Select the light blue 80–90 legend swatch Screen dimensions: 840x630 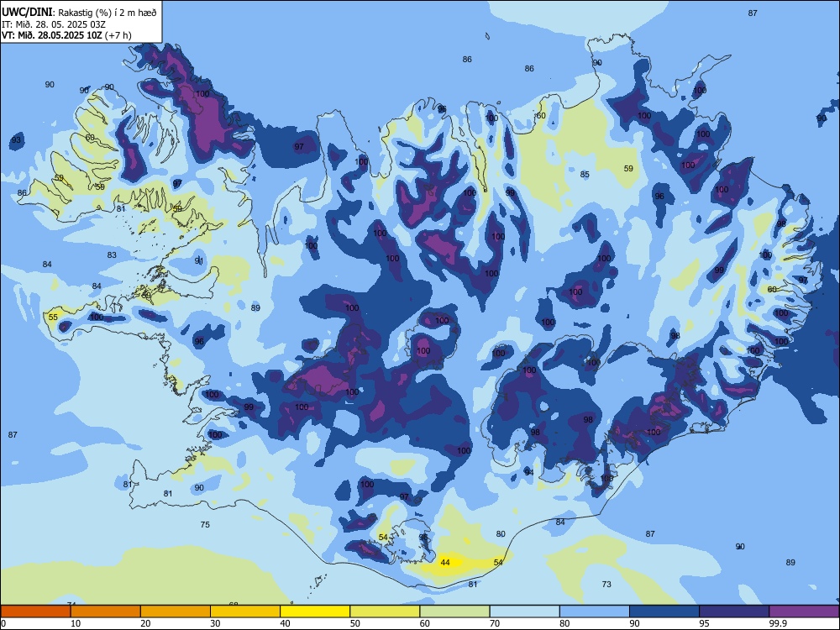[x=595, y=612]
